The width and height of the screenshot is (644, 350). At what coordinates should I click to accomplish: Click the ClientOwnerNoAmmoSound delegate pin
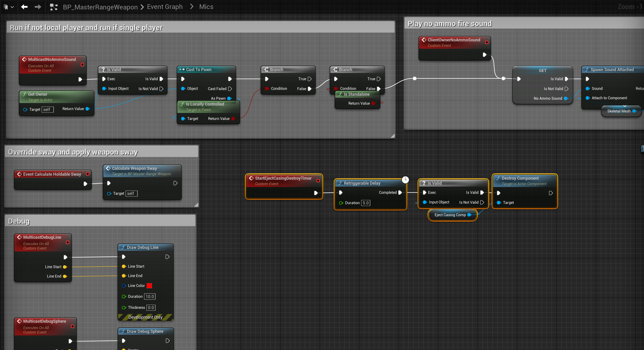(x=487, y=42)
